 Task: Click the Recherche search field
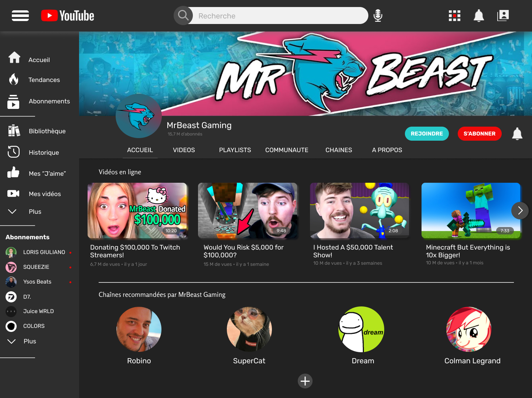pyautogui.click(x=280, y=16)
